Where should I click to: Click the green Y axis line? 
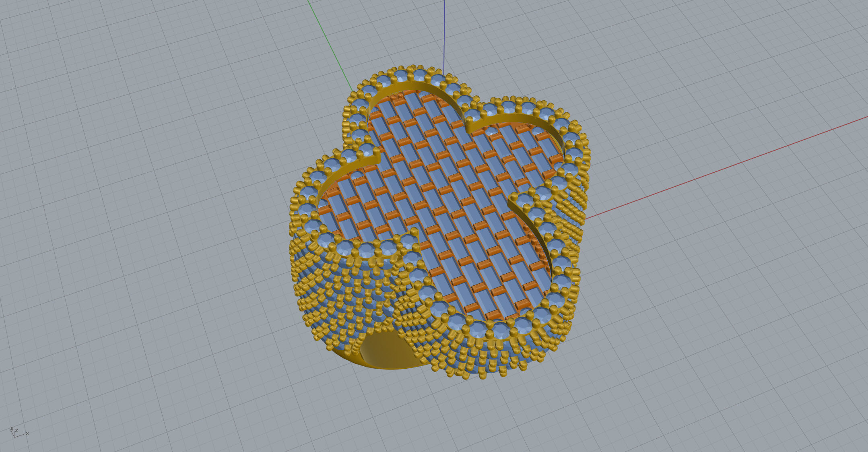pos(330,45)
